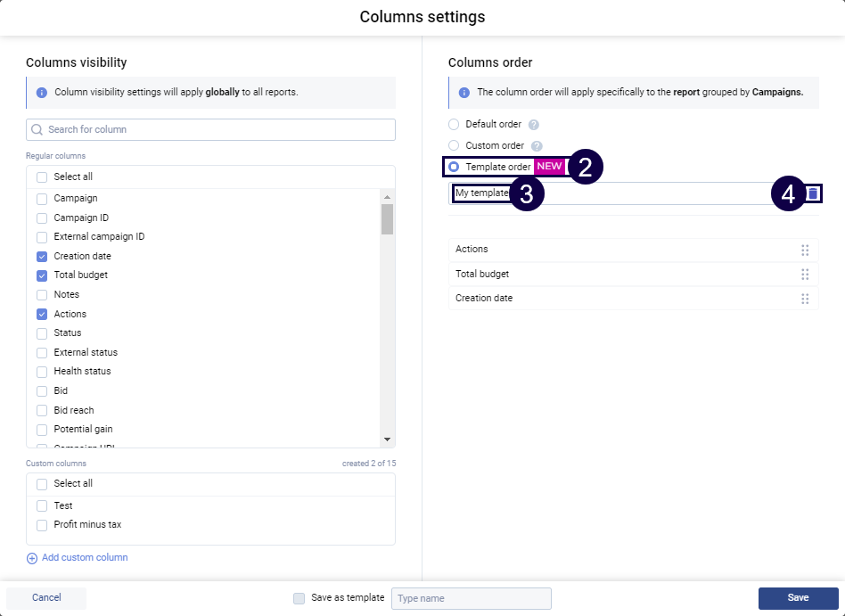Enable the Save as template checkbox
845x616 pixels.
[299, 598]
